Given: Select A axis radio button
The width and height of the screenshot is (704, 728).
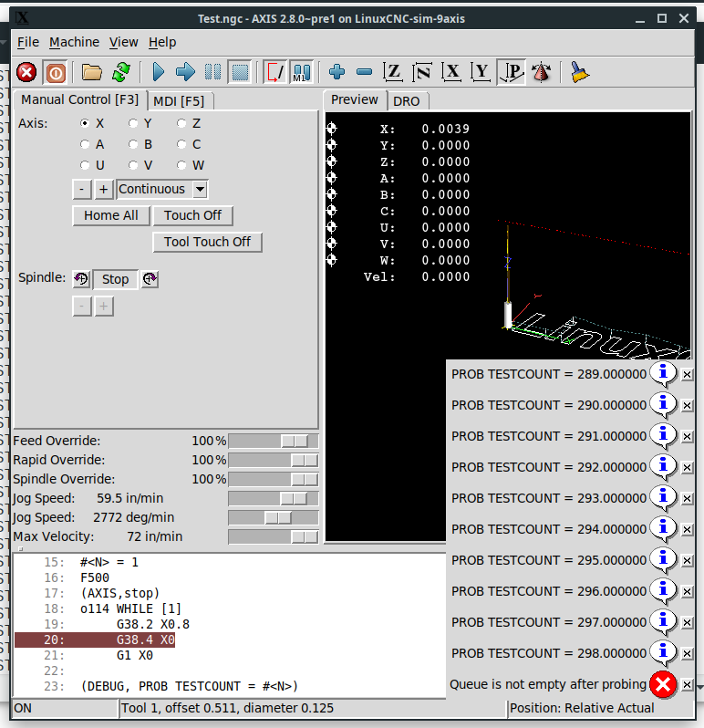Looking at the screenshot, I should click(85, 144).
